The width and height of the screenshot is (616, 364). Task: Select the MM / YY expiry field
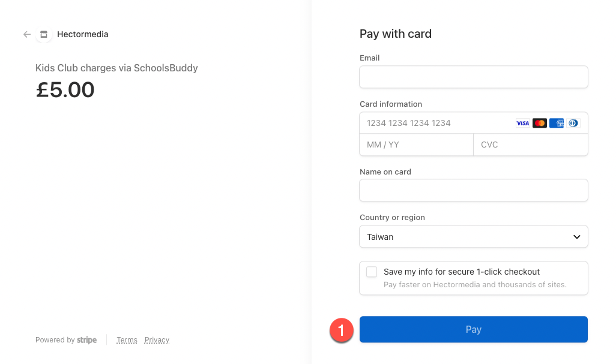pyautogui.click(x=417, y=145)
